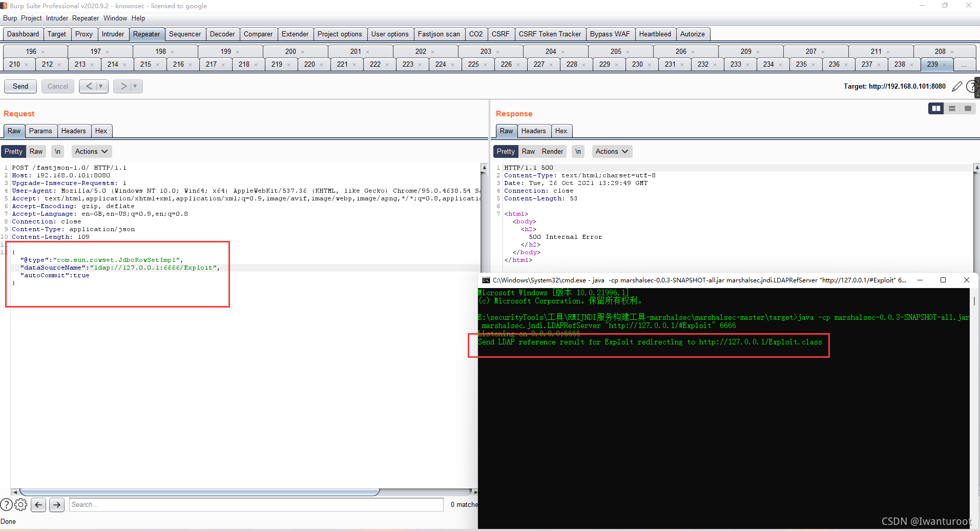Image resolution: width=980 pixels, height=531 pixels.
Task: Open response Headers tab
Action: [534, 131]
